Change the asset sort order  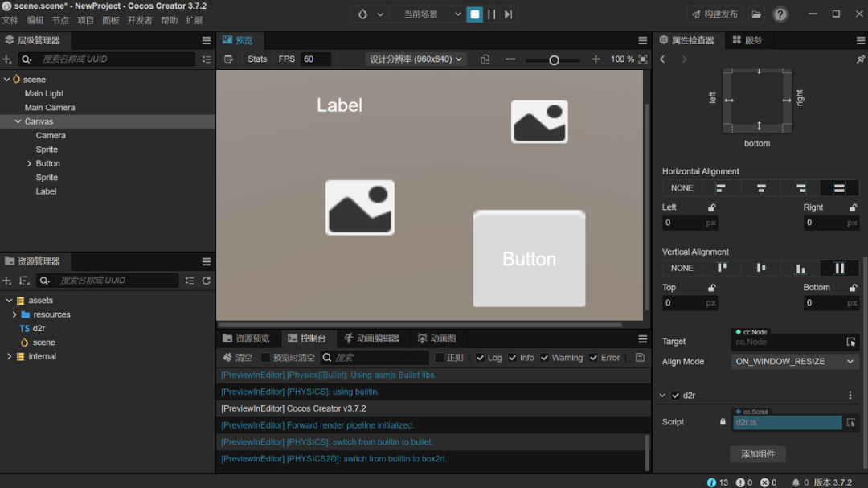[24, 281]
